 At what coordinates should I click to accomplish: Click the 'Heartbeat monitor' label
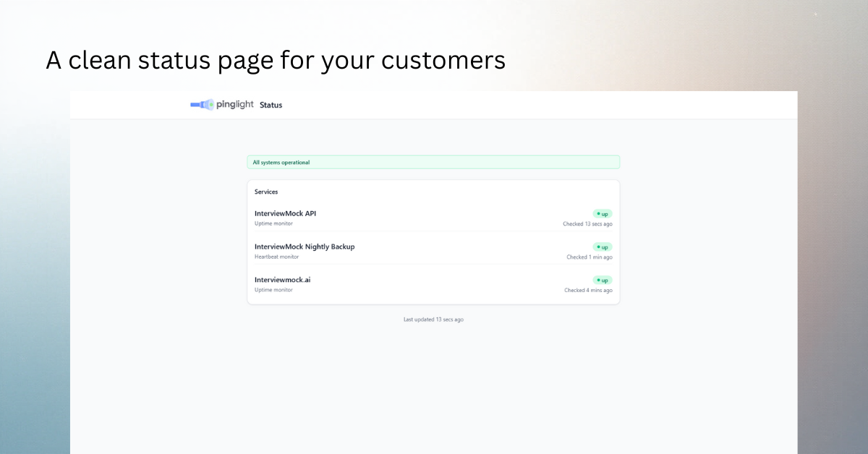[276, 257]
